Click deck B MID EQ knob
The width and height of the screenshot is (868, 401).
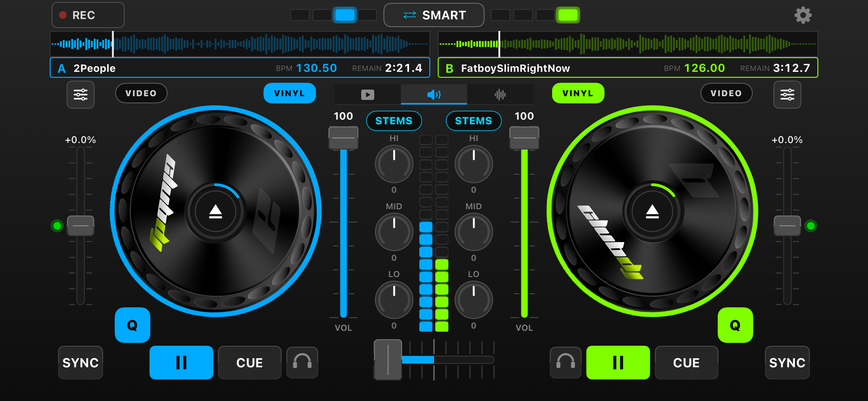pos(473,232)
